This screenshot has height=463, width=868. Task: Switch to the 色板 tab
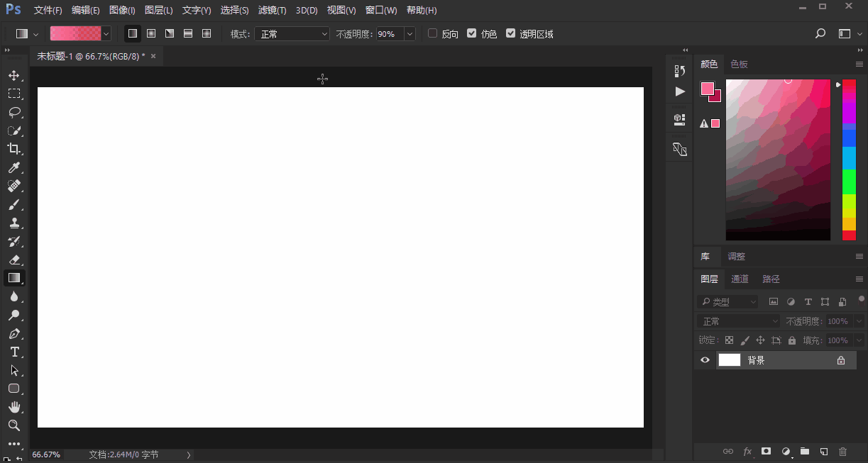[739, 65]
